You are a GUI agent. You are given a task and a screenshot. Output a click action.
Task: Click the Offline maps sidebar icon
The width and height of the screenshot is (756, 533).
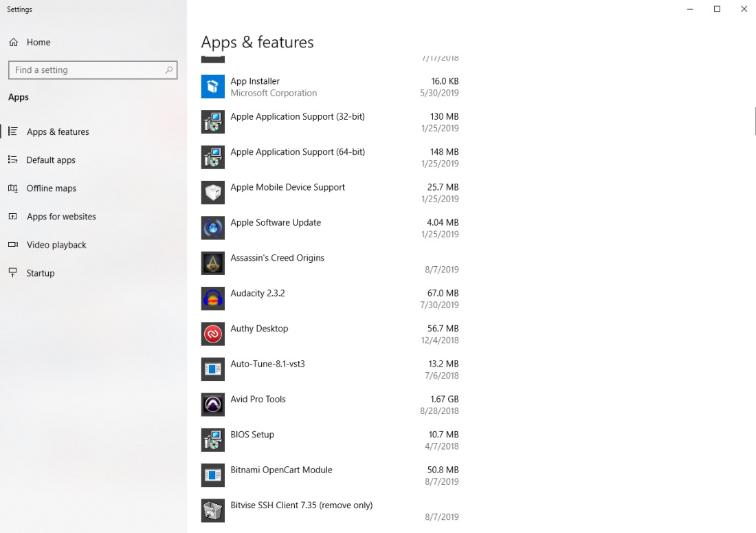pyautogui.click(x=13, y=188)
